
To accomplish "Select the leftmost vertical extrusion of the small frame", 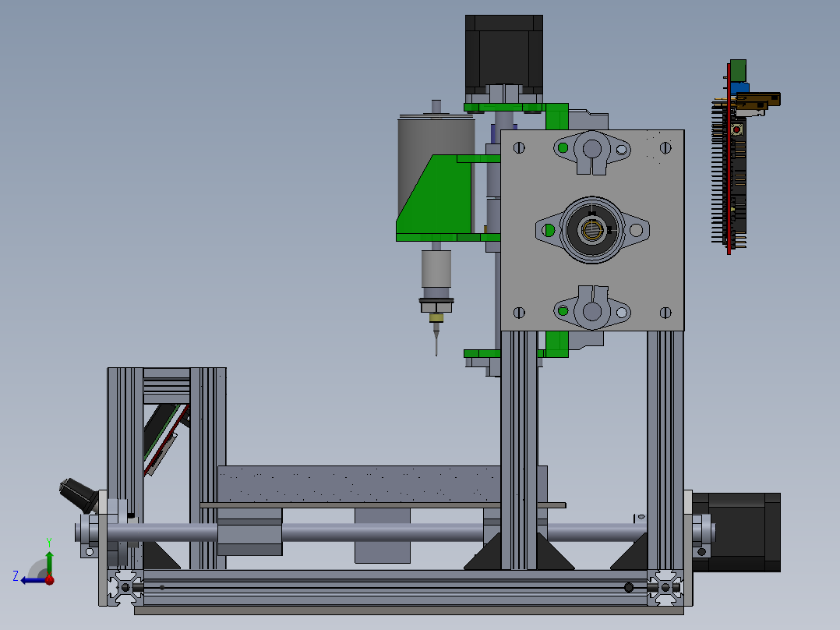I will 125,468.
